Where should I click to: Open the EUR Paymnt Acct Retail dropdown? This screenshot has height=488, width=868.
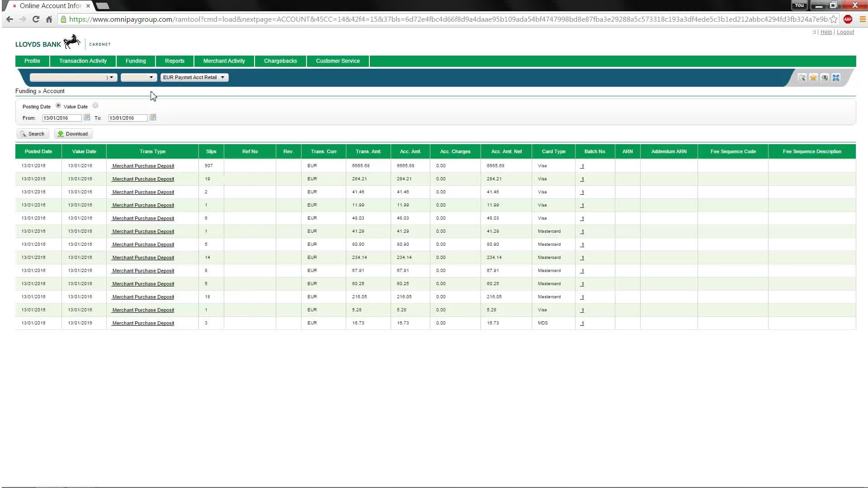pyautogui.click(x=194, y=77)
